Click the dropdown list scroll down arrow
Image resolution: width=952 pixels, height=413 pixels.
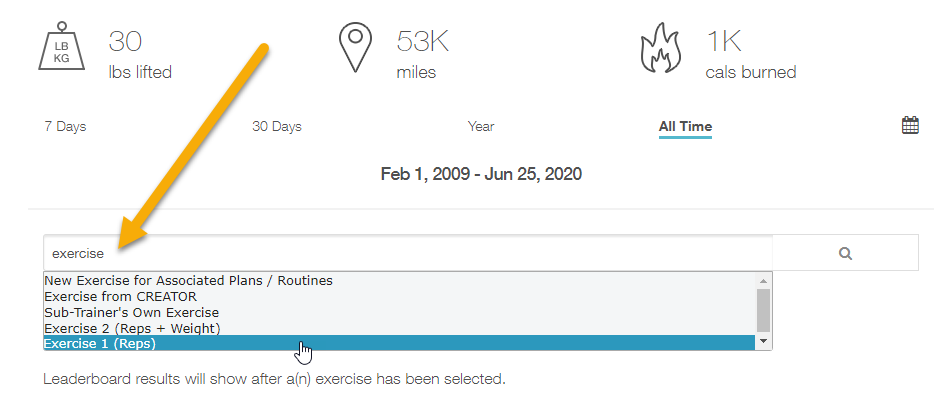click(x=764, y=342)
